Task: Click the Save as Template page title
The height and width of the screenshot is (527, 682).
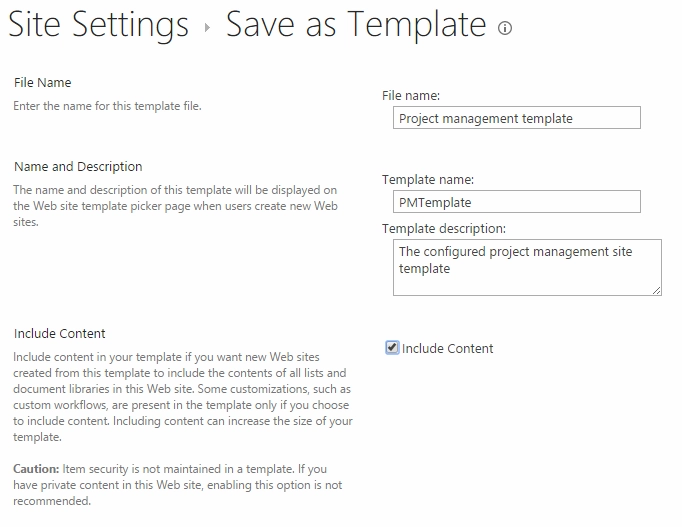Action: (x=356, y=24)
